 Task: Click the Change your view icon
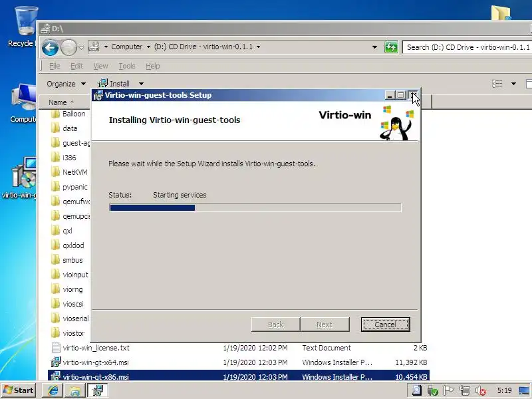click(497, 84)
